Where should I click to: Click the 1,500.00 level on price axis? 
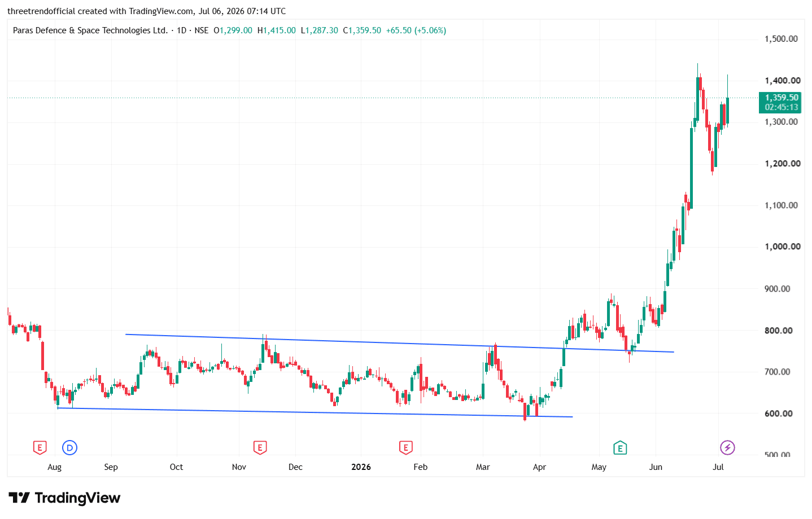click(782, 39)
